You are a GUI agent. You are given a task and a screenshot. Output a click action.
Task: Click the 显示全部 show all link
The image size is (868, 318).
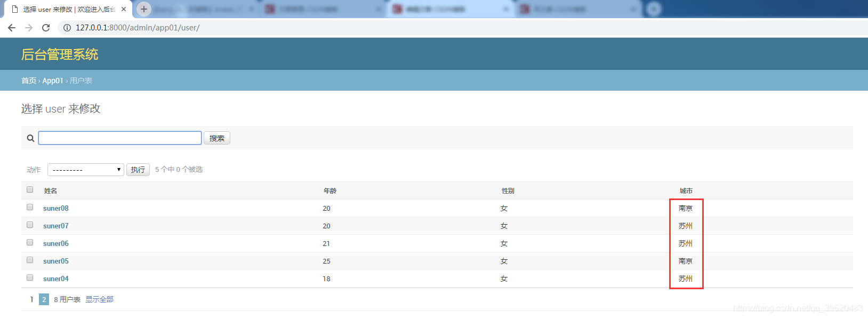tap(100, 299)
